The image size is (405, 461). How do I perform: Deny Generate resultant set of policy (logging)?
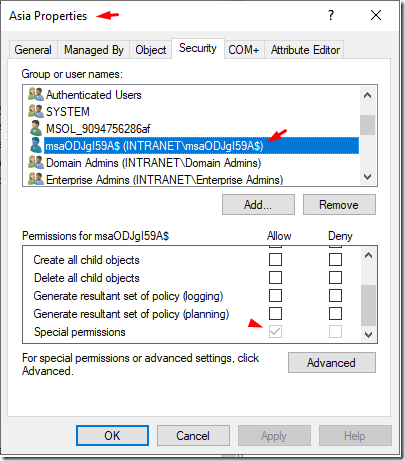[335, 295]
